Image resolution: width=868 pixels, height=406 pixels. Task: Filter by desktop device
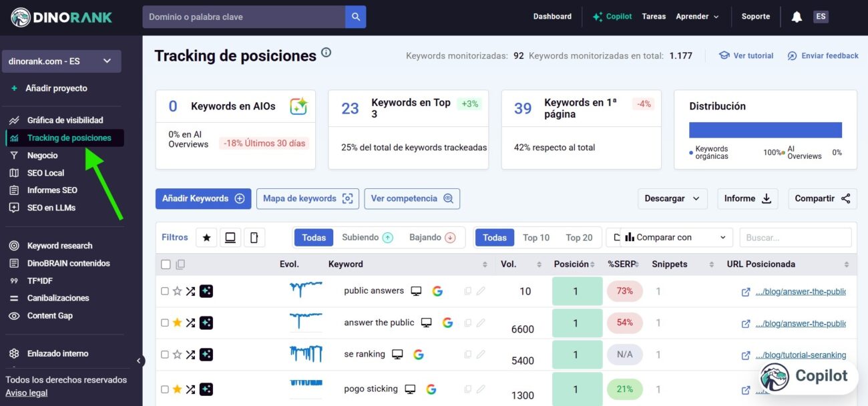click(230, 237)
